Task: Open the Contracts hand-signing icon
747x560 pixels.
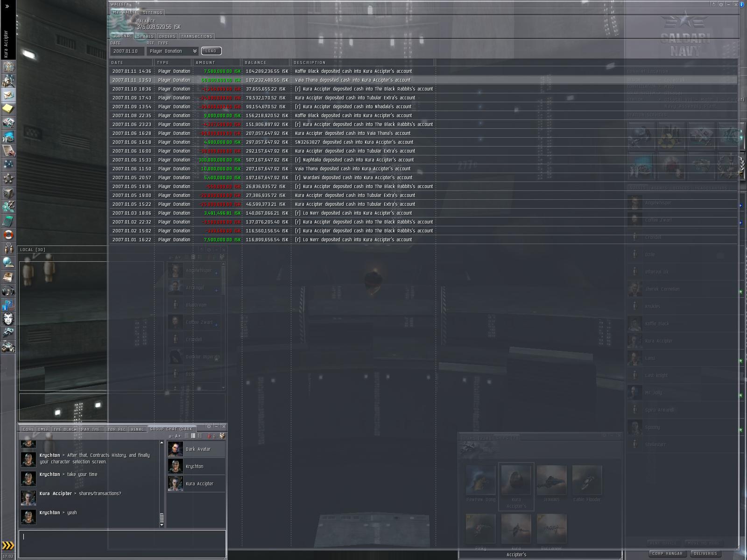Action: [8, 150]
